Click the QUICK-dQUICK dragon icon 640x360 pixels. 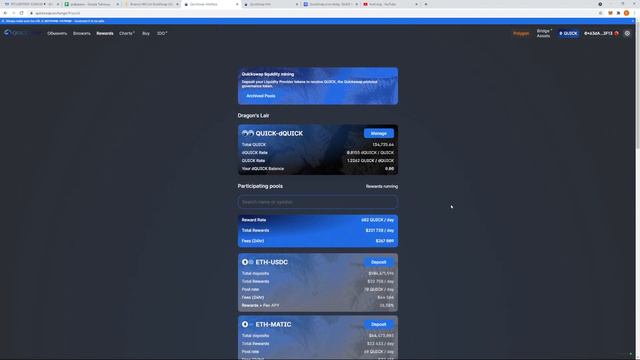247,133
